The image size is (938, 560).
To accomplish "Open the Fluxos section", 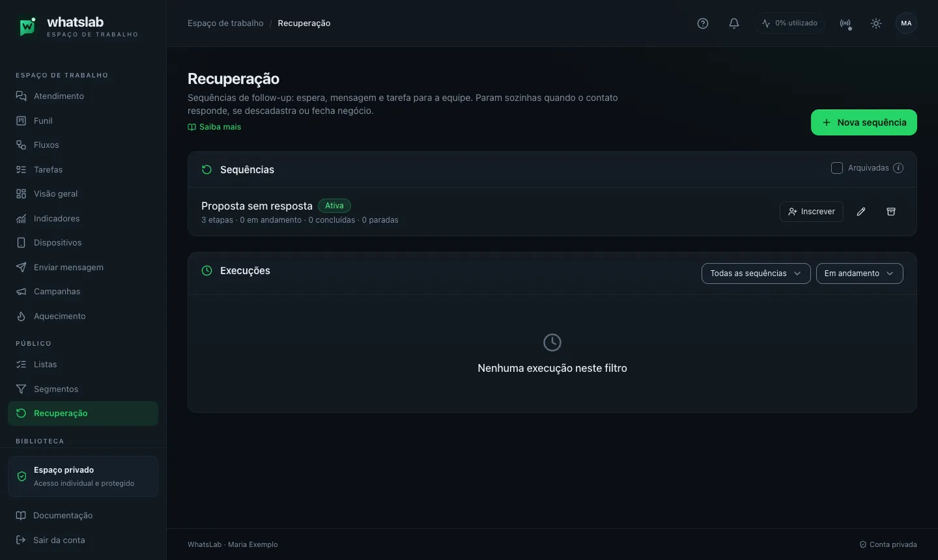I will point(83,145).
